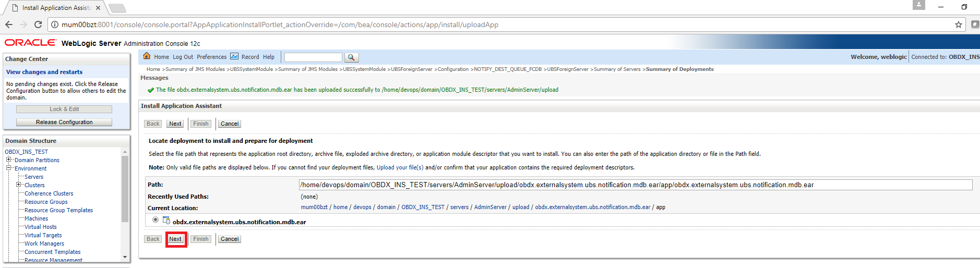Screen dimensions: 980x268
Task: Click Domain Structure scrollbar up arrow
Action: (125, 152)
